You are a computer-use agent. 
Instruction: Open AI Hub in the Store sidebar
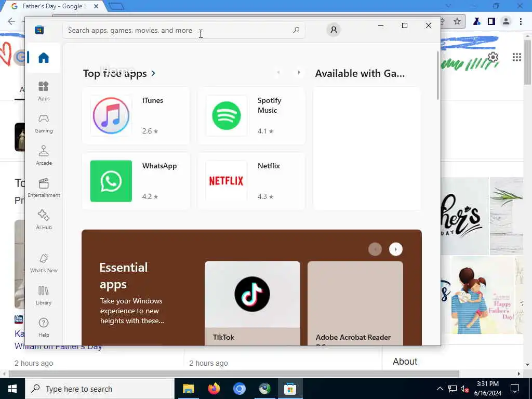[44, 220]
